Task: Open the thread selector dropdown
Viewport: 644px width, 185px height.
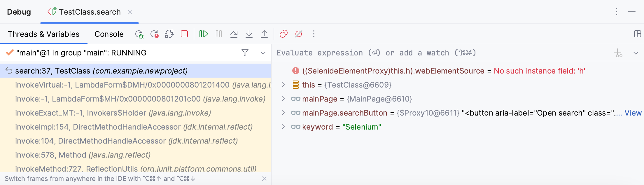Action: tap(263, 53)
